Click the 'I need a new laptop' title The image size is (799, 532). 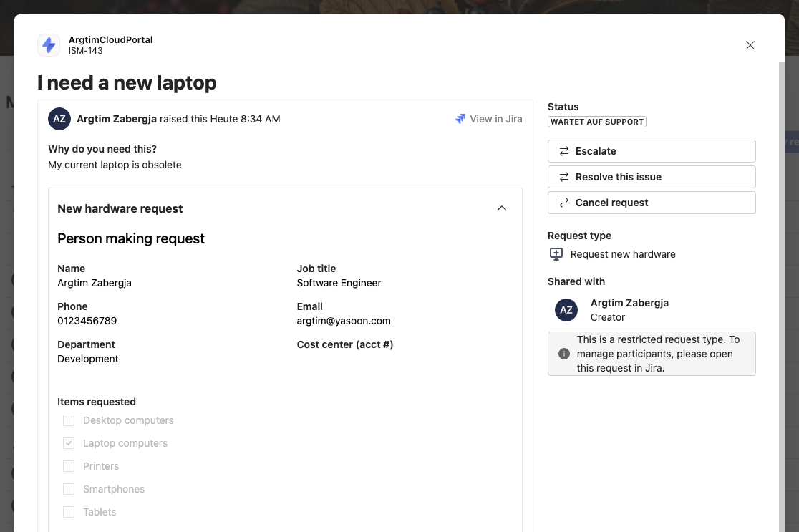point(127,82)
